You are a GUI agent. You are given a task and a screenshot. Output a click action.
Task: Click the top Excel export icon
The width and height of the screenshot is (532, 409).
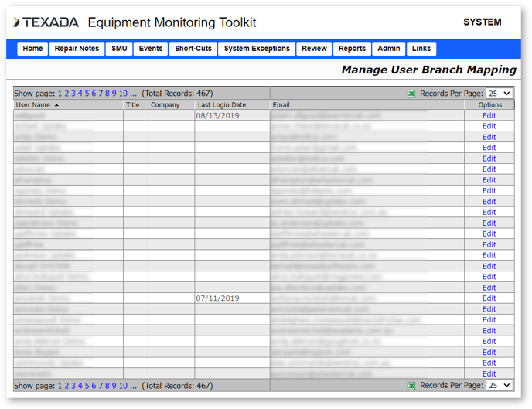tap(411, 94)
